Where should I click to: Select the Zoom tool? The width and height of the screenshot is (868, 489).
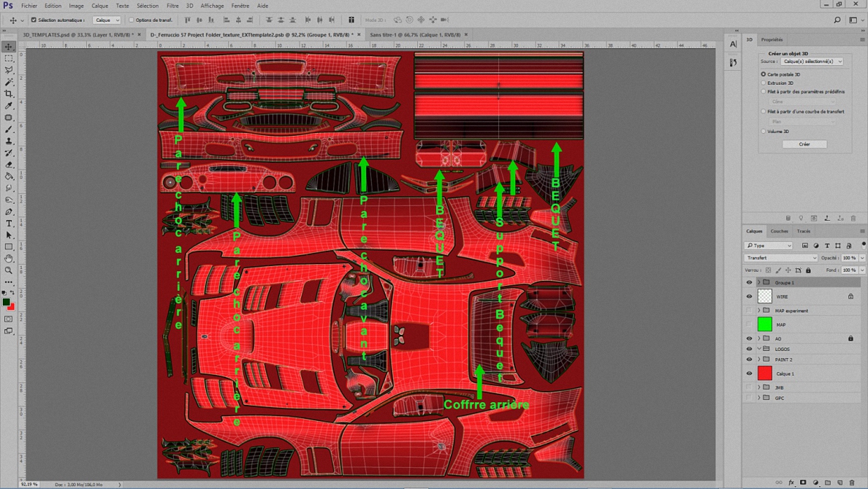[x=9, y=270]
